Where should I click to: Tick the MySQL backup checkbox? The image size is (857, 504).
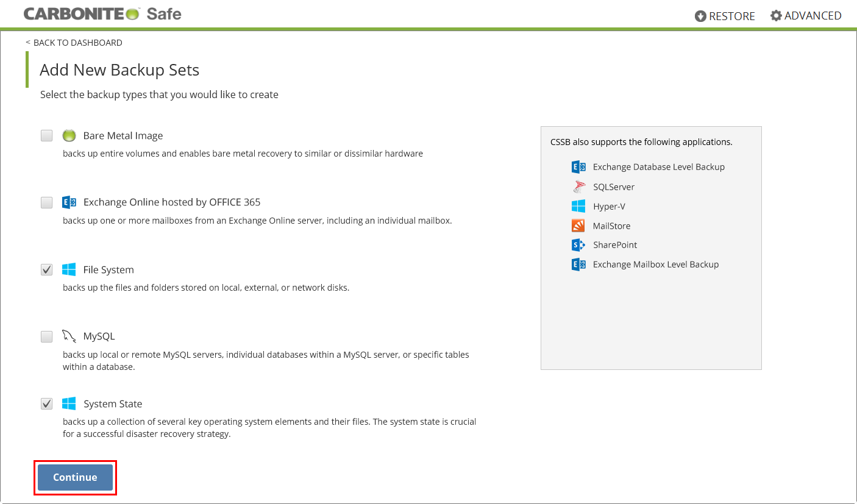47,336
